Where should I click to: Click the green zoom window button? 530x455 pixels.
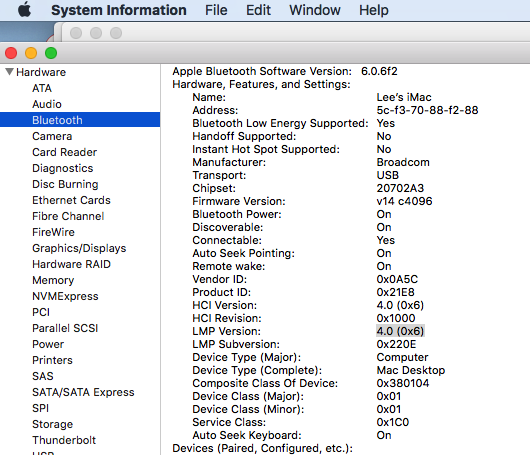(51, 53)
